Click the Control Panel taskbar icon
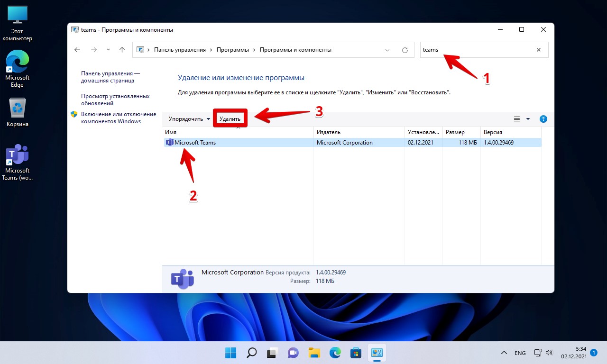The height and width of the screenshot is (364, 607). coord(377,353)
